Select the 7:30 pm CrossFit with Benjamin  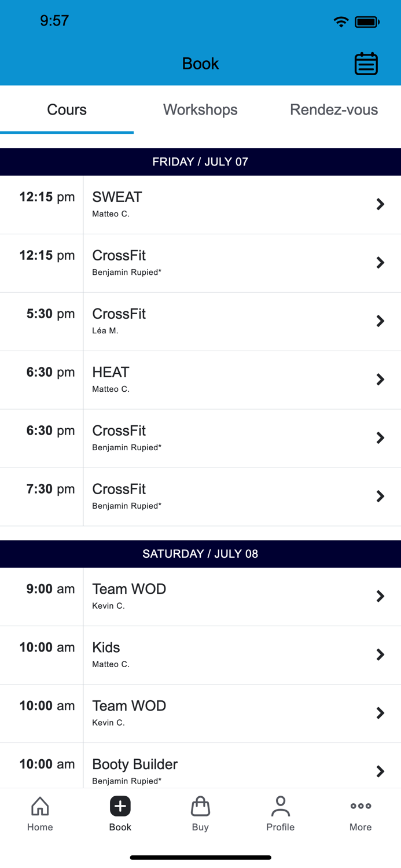click(380, 496)
